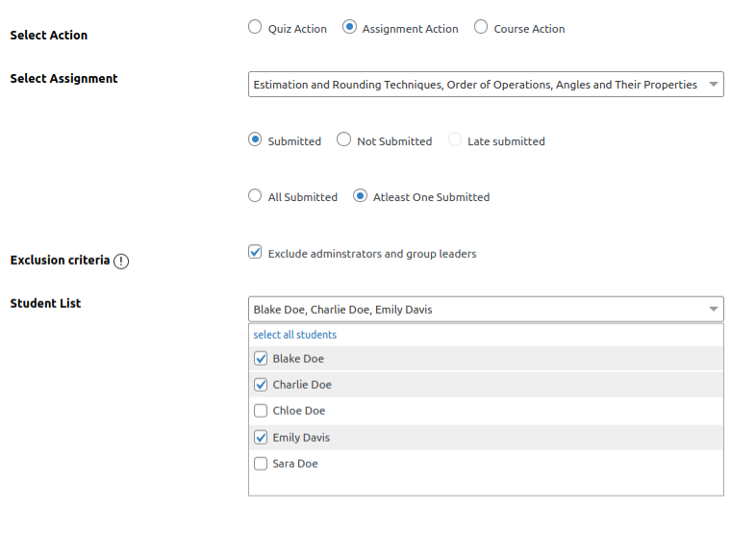Deselect Emily Davis from the list
756x534 pixels.
[261, 437]
